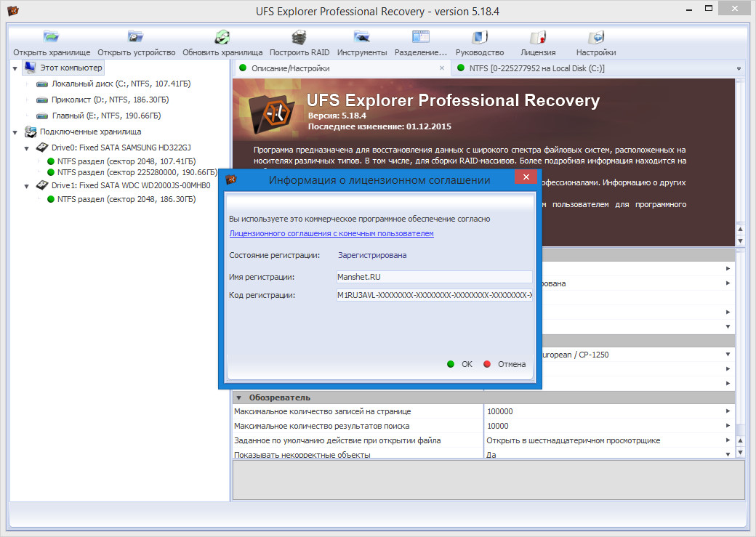Click 'Лицензия' toolbar icon

(538, 36)
